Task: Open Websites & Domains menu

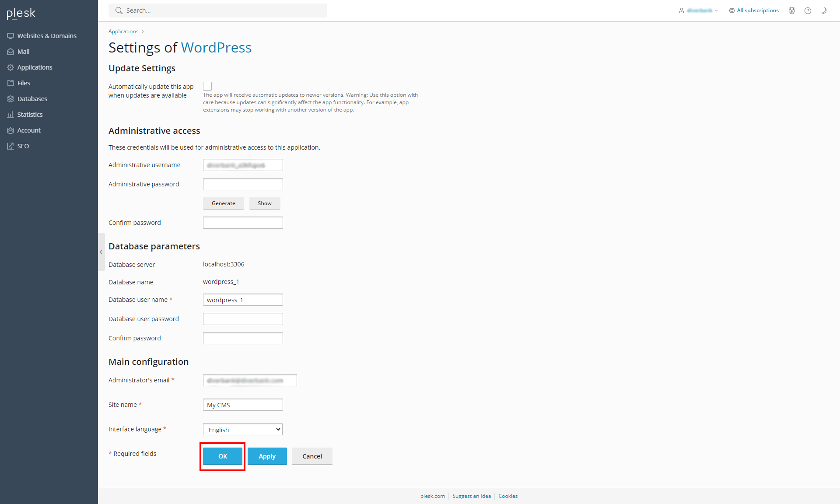Action: (47, 36)
